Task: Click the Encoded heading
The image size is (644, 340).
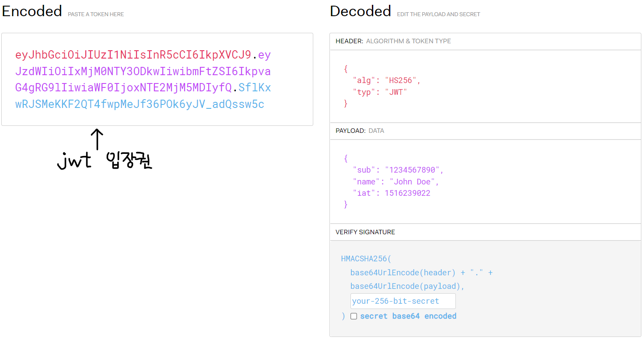Action: [x=32, y=11]
